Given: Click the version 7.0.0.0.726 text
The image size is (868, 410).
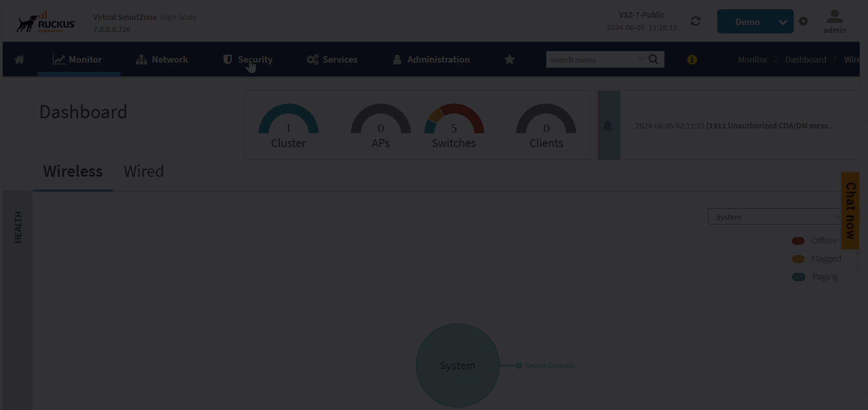Looking at the screenshot, I should click(112, 29).
